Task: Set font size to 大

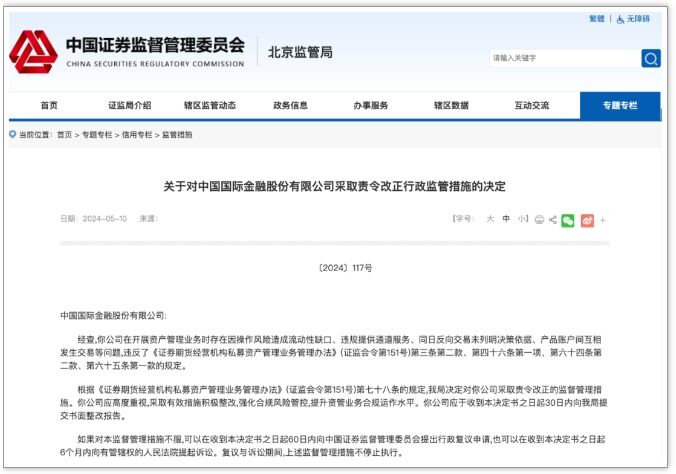Action: 490,219
